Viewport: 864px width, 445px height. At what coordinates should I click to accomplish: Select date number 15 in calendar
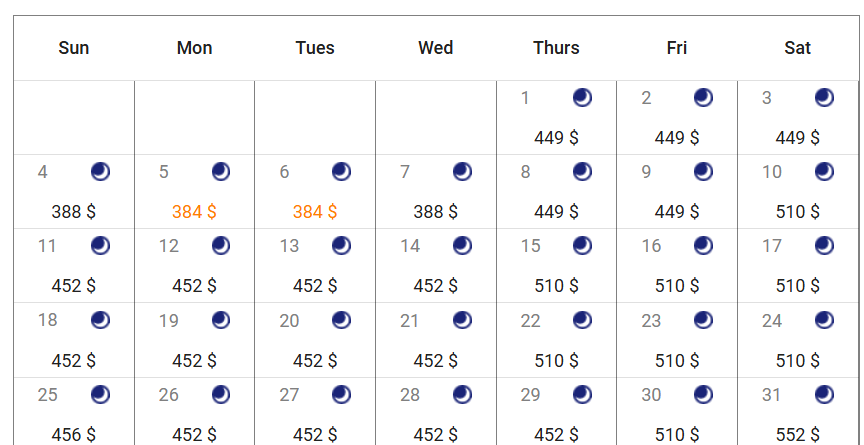[x=531, y=246]
